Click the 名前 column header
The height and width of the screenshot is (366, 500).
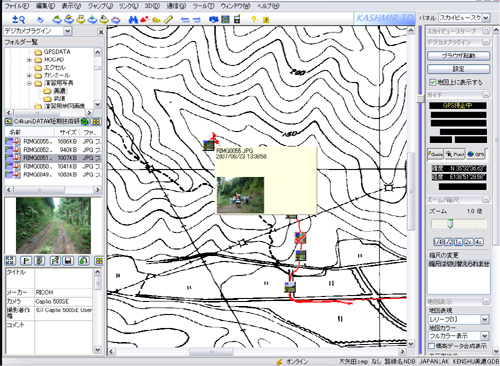[29, 132]
